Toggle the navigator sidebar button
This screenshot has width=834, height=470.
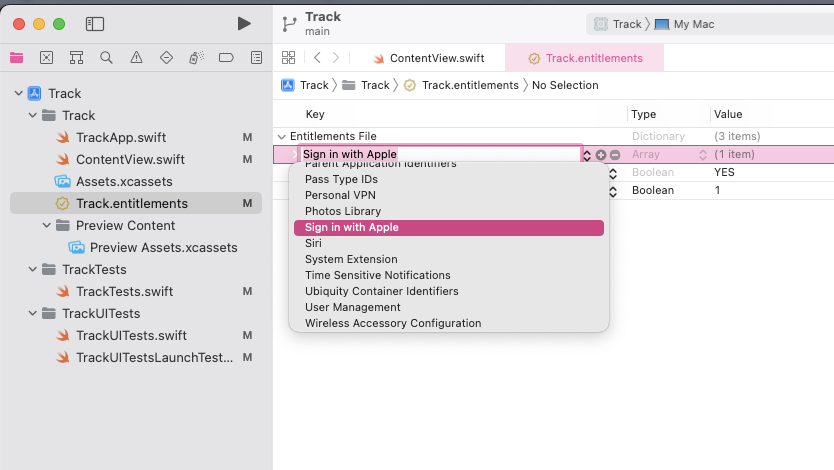coord(95,23)
